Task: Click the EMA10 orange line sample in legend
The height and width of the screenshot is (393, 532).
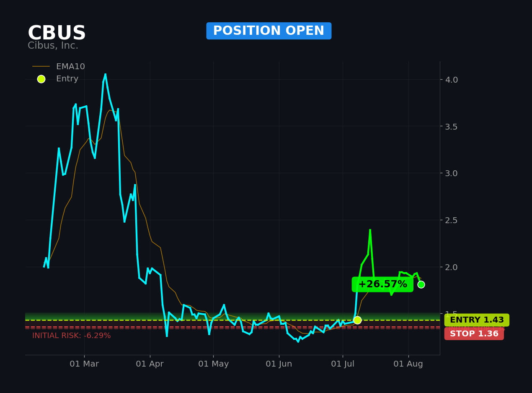Action: pos(41,67)
